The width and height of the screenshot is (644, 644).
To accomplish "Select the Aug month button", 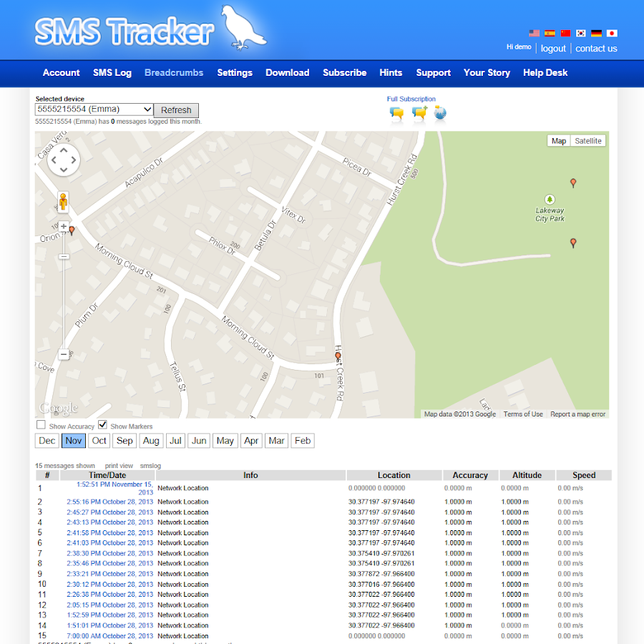I will 151,441.
